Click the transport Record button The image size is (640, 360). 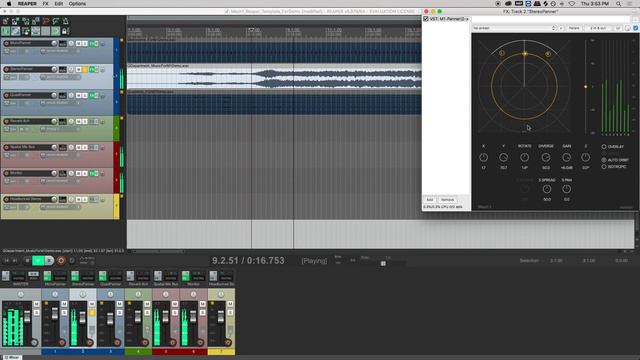pyautogui.click(x=61, y=260)
